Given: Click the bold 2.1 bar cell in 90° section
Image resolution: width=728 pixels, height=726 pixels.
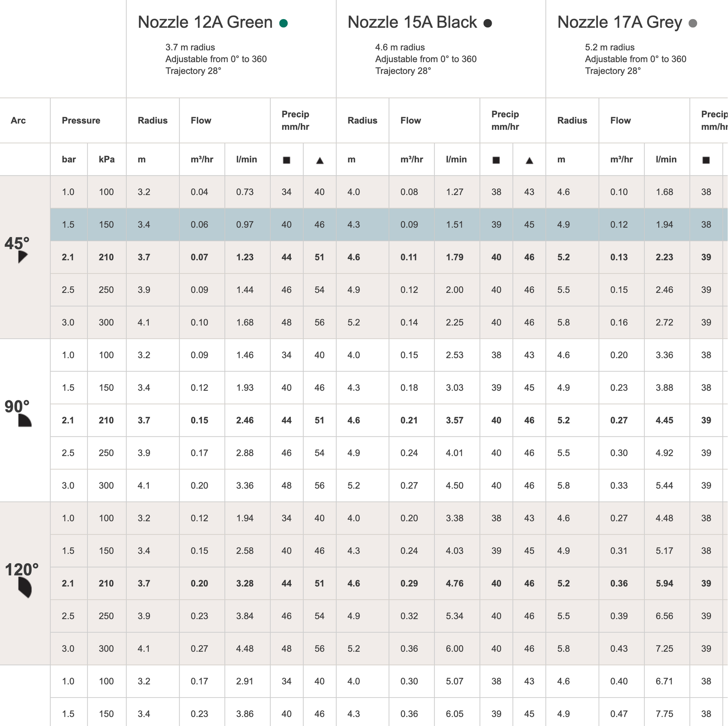Looking at the screenshot, I should (68, 420).
